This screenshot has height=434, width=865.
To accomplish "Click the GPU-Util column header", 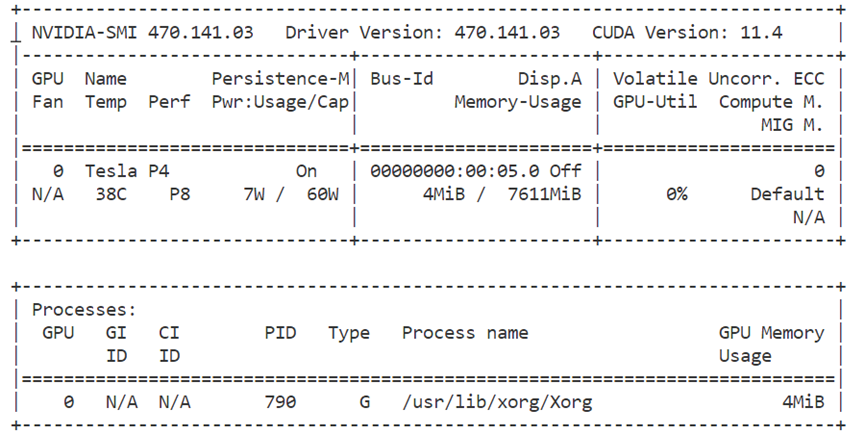I will pyautogui.click(x=655, y=101).
